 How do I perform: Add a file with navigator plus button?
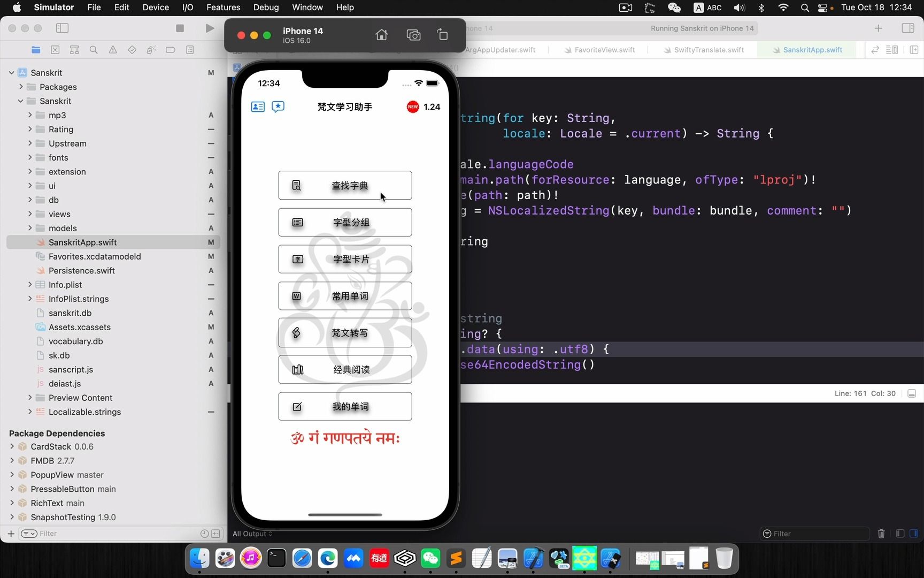(11, 534)
